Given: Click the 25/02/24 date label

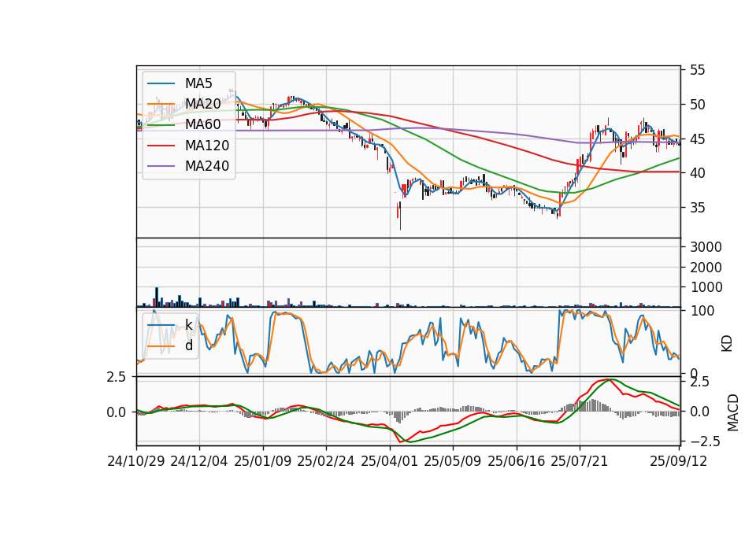Looking at the screenshot, I should click(x=326, y=461).
